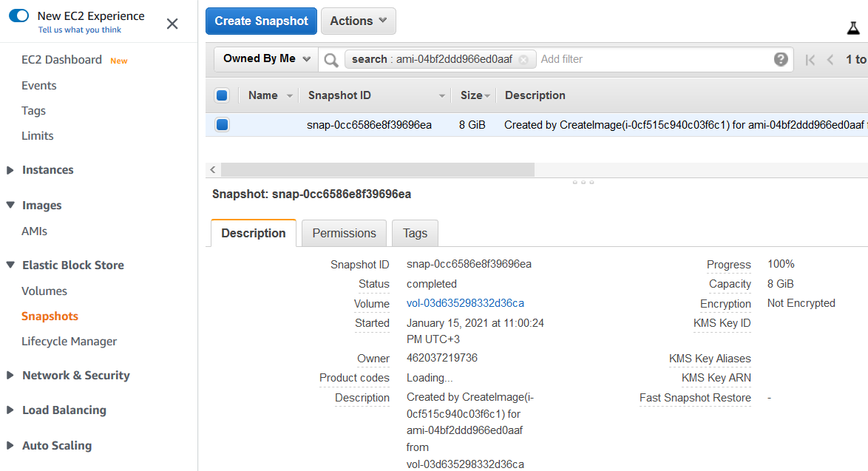Click the Description column header
This screenshot has width=868, height=471.
(535, 95)
